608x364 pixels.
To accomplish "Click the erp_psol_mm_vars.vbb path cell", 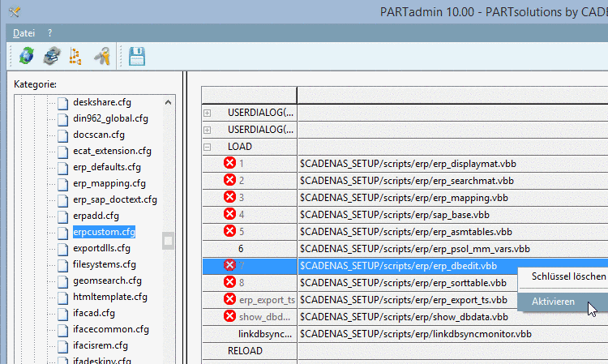I will click(x=452, y=249).
